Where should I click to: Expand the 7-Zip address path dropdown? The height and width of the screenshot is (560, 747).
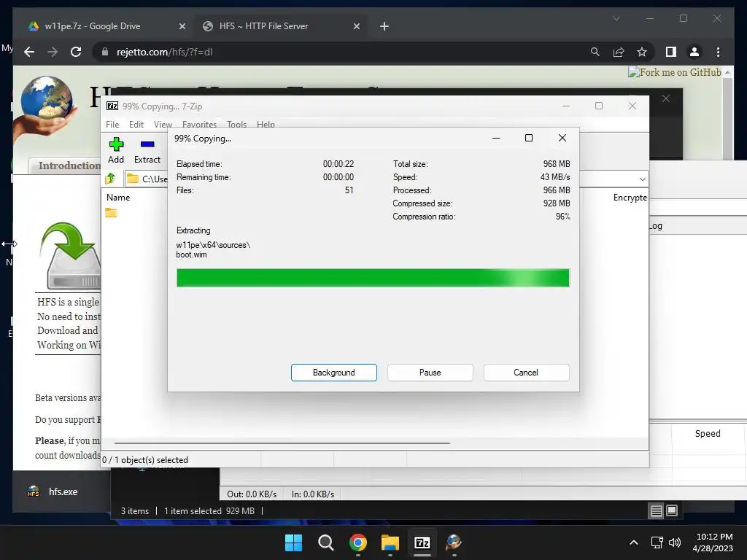click(642, 179)
